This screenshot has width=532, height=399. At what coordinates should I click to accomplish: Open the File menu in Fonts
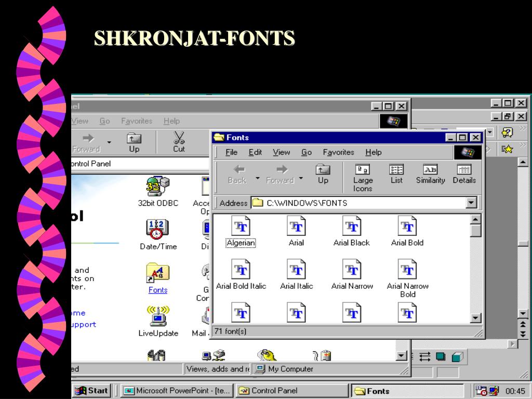[231, 152]
